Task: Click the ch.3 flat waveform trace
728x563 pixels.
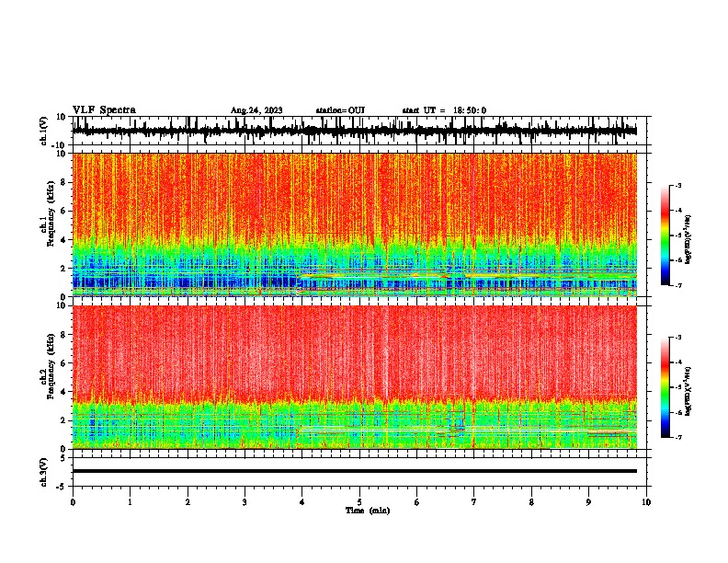Action: [x=355, y=471]
